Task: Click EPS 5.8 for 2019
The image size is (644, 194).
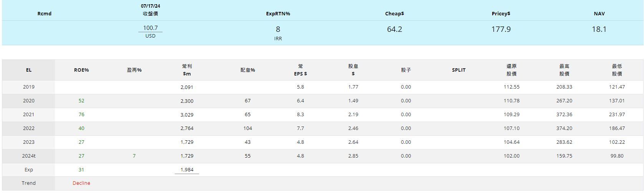Action: coord(300,87)
